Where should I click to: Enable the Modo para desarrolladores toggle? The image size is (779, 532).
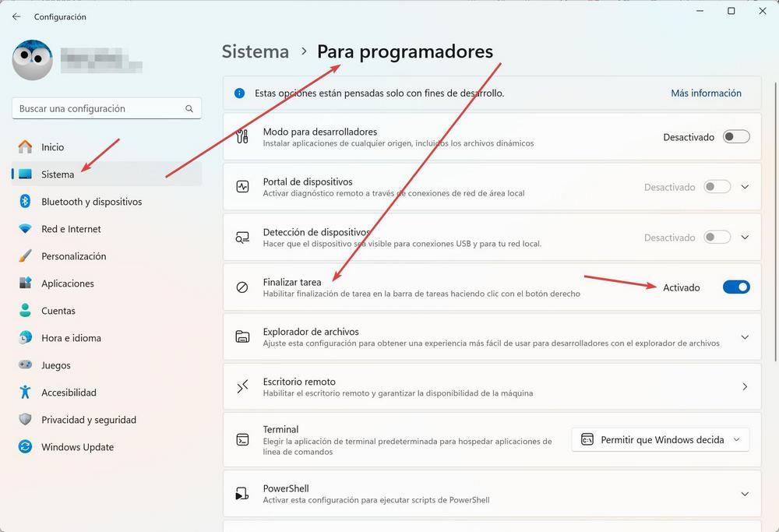(736, 136)
